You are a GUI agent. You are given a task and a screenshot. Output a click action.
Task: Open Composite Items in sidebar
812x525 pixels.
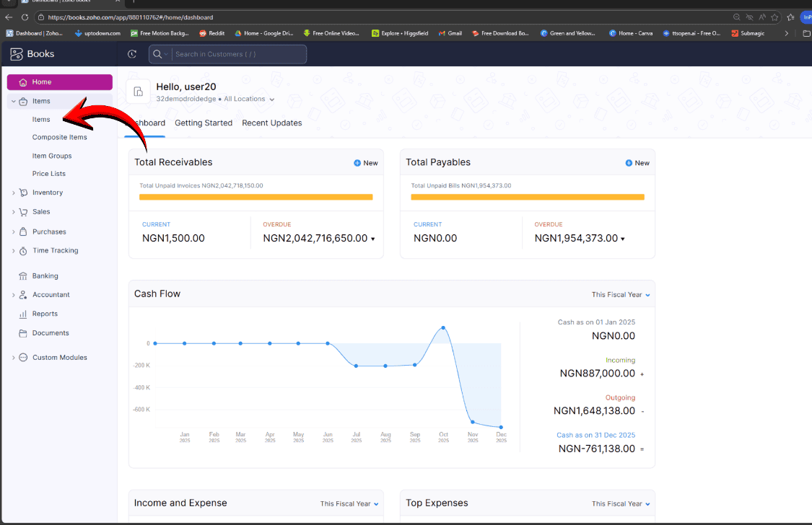pyautogui.click(x=59, y=137)
